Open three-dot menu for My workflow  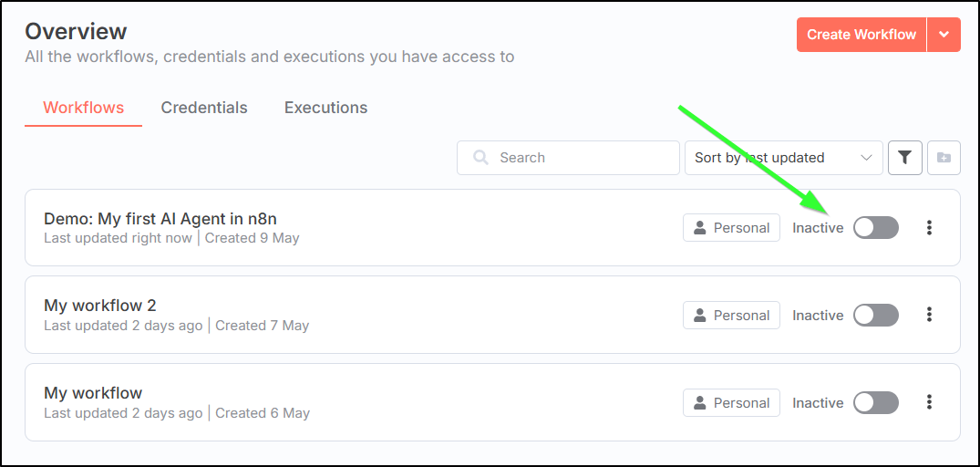coord(929,402)
